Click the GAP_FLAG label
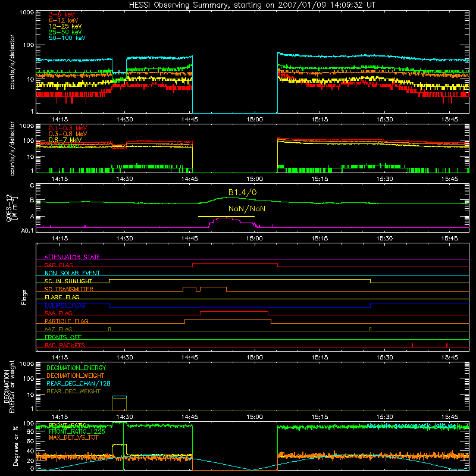Viewport: 476px width, 476px height. tap(58, 265)
